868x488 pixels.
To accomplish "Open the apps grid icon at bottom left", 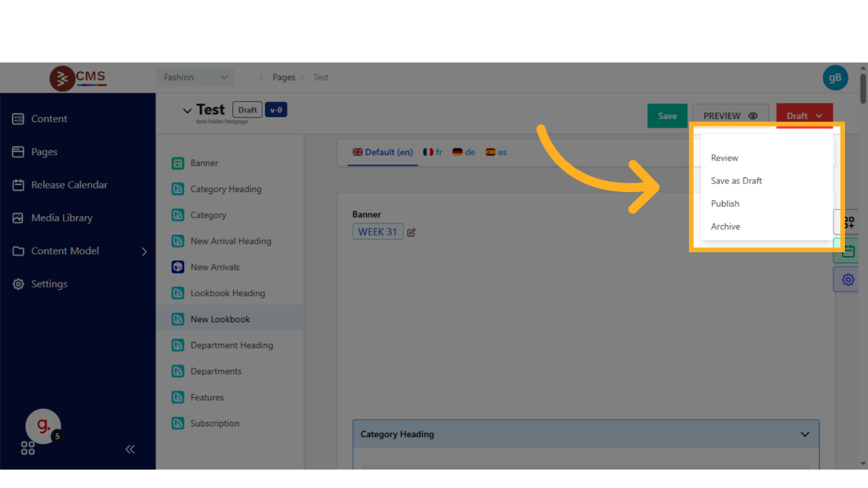I will click(28, 449).
